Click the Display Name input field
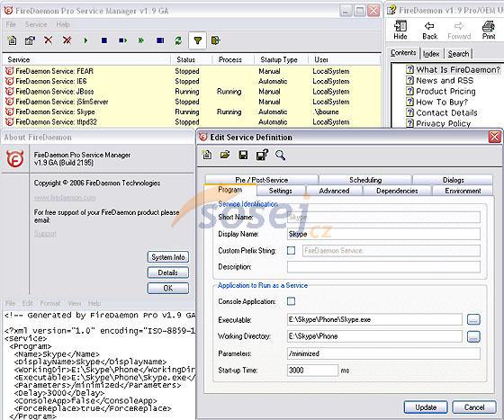Screen dimensions: 504x420 click(383, 234)
